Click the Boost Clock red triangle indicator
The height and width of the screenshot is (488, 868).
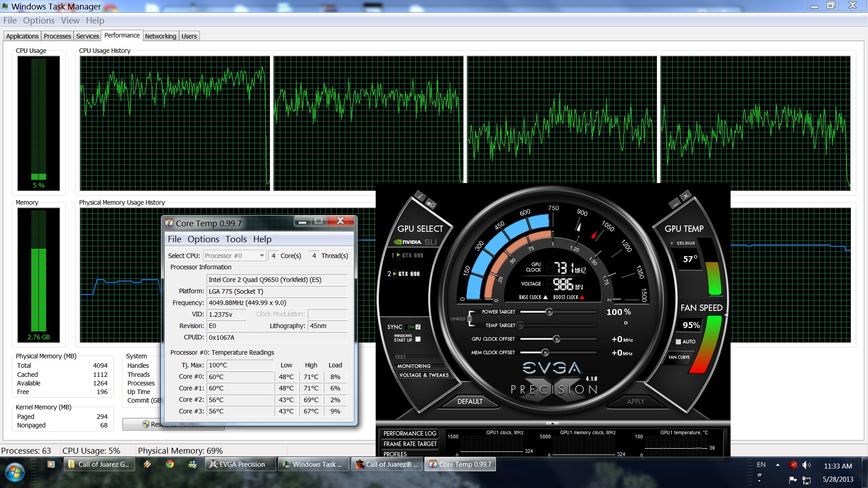point(582,297)
